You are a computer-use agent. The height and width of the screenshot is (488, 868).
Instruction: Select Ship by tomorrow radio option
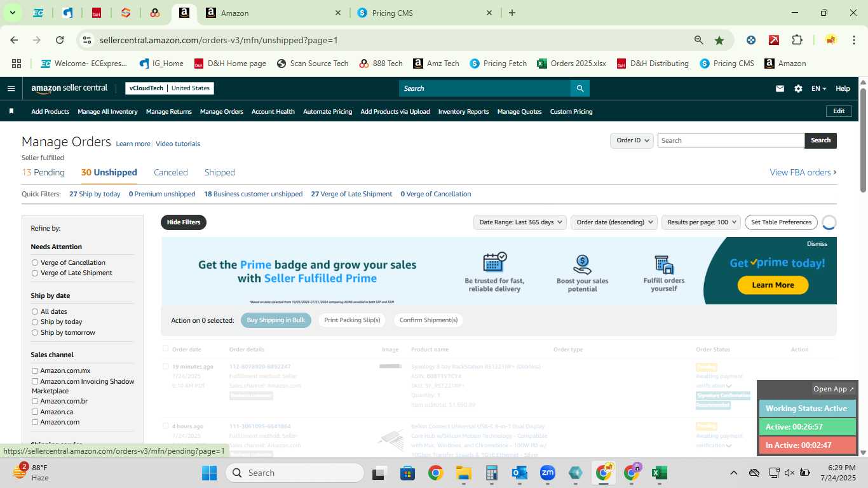click(35, 332)
